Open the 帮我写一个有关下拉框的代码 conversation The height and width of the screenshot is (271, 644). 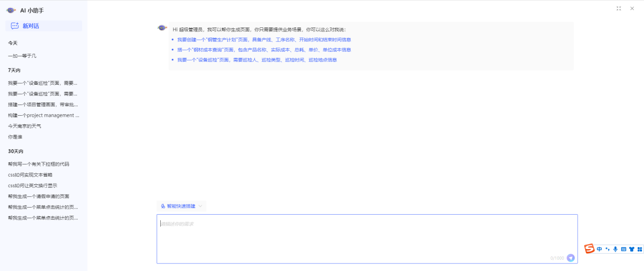(x=39, y=164)
